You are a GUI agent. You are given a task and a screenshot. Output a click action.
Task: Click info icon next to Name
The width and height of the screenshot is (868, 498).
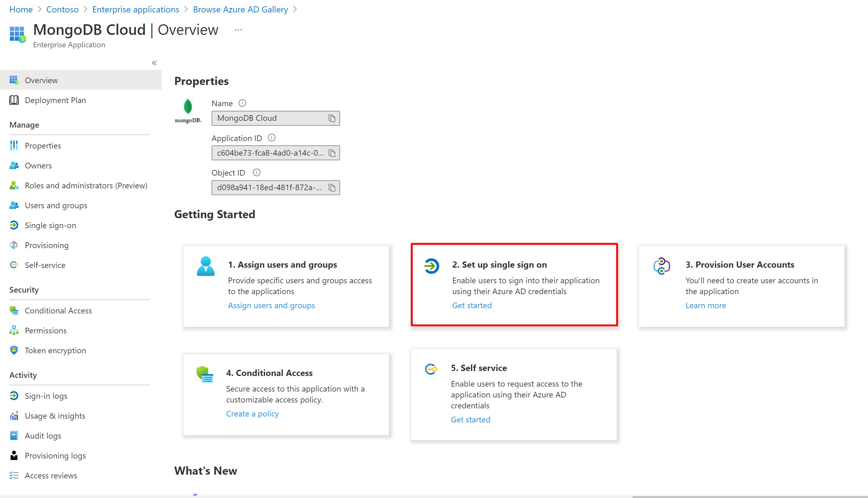242,103
